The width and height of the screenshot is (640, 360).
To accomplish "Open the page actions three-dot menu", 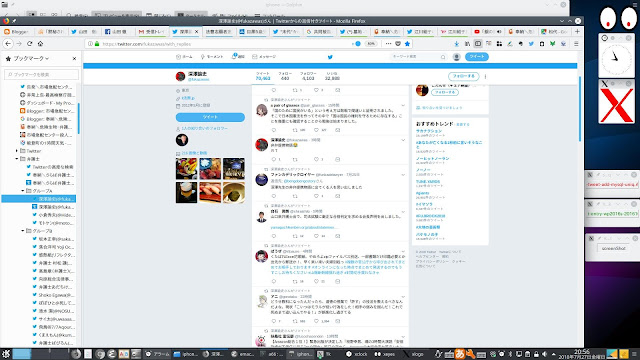I will tap(388, 44).
